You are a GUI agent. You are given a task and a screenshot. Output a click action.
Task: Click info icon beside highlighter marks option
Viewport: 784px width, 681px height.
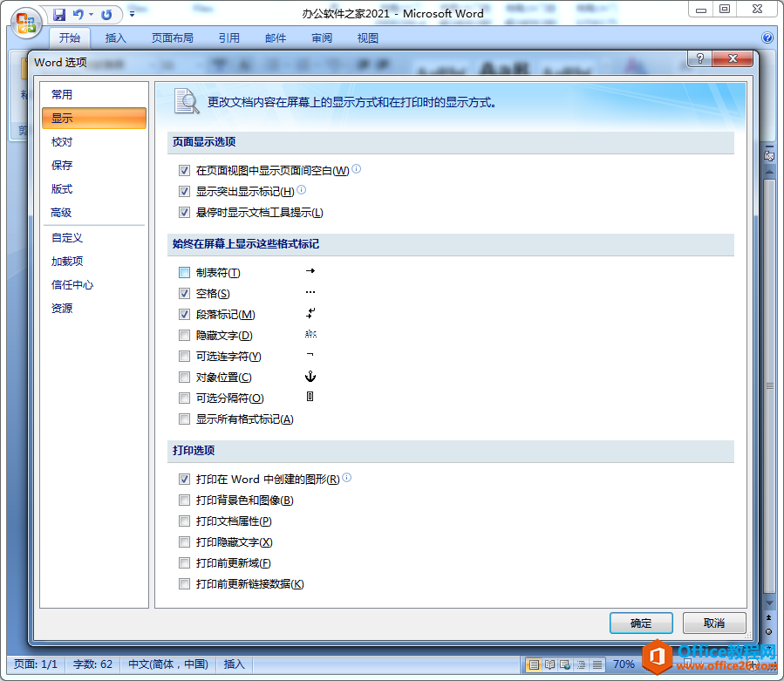click(301, 189)
